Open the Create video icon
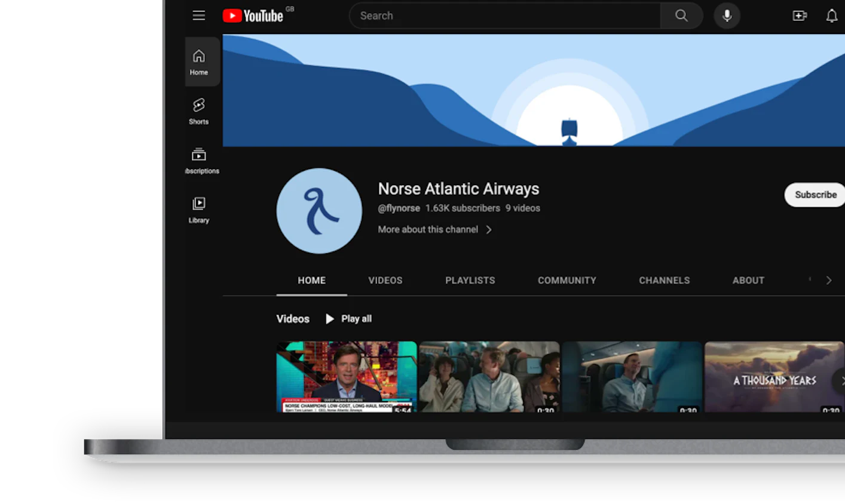 click(x=800, y=16)
